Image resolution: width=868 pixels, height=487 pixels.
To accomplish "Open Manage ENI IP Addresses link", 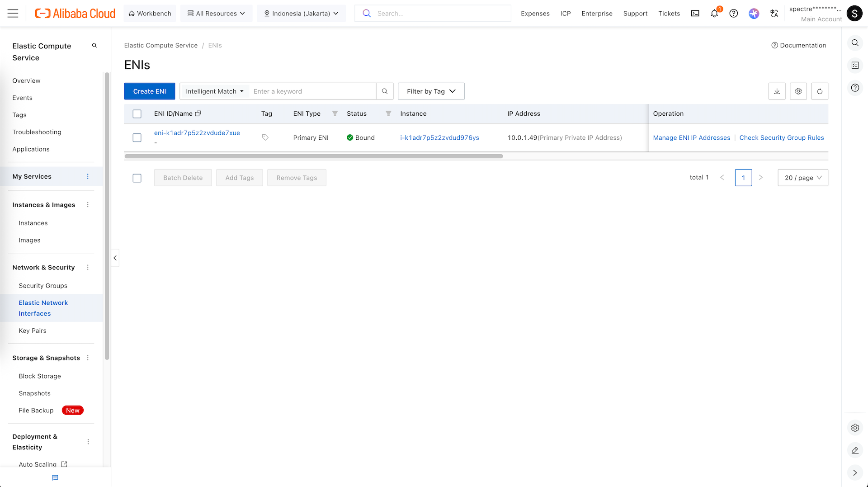I will [691, 138].
